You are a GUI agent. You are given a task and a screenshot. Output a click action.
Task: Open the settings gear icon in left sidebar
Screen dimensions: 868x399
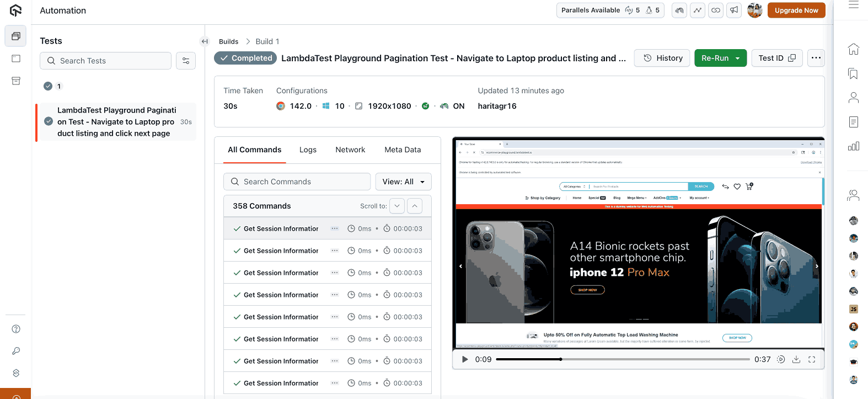(x=16, y=373)
